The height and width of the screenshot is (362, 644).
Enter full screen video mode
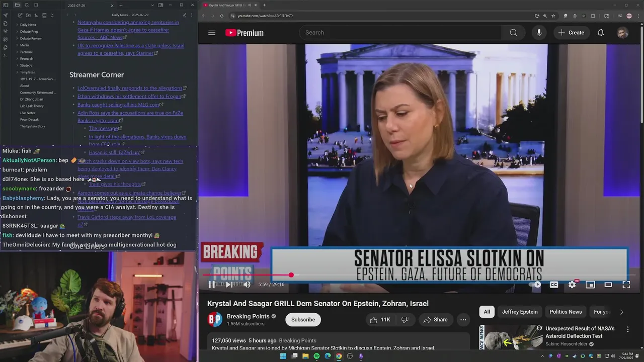[626, 285]
